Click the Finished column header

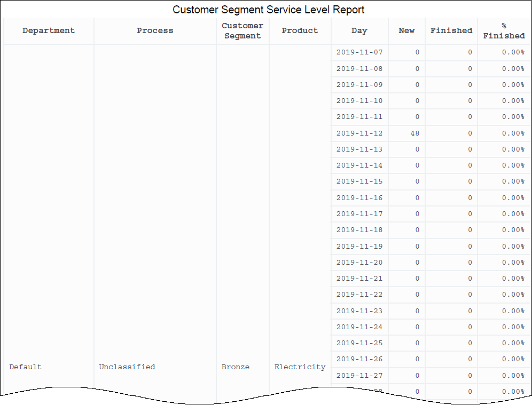point(451,31)
